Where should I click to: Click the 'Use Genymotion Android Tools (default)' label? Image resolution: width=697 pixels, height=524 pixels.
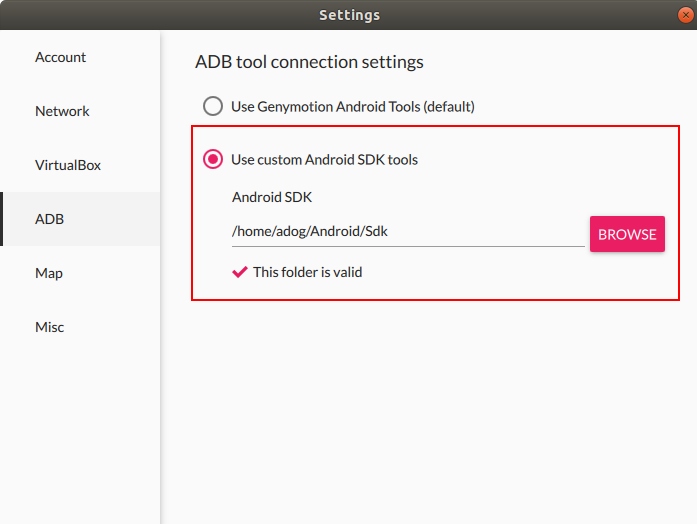pos(352,106)
